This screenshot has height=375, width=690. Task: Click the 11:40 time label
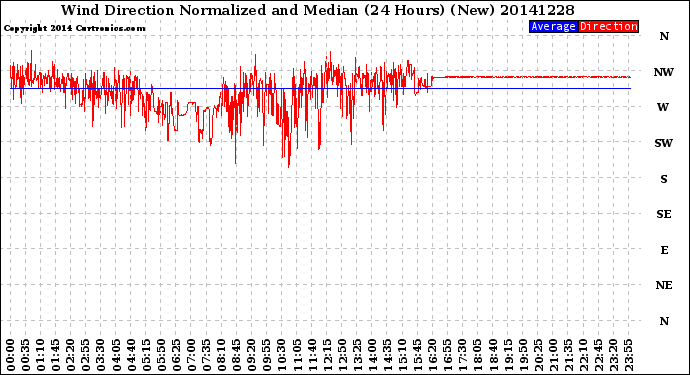click(312, 355)
